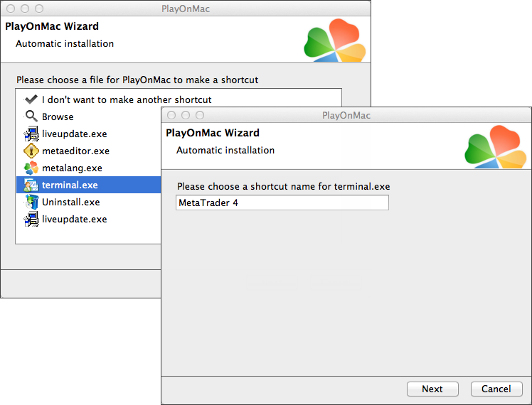
Task: Minimize the front PlayOnMac wizard window
Action: pos(186,115)
